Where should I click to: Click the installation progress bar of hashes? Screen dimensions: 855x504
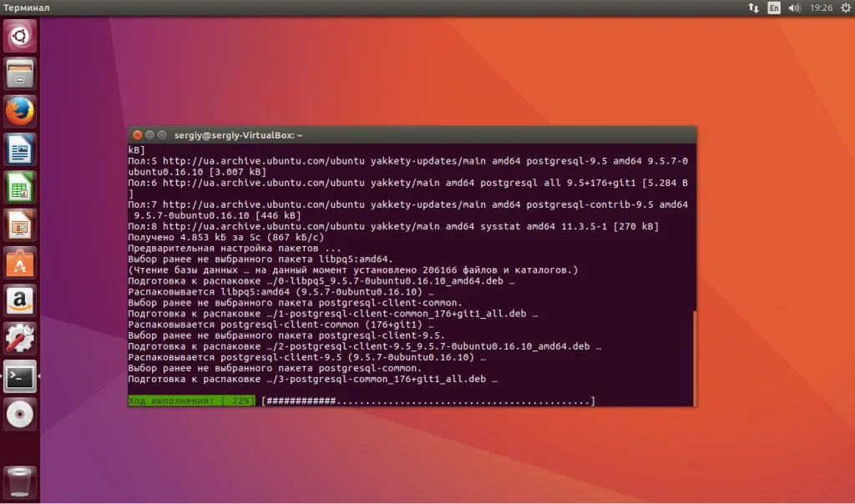[428, 401]
